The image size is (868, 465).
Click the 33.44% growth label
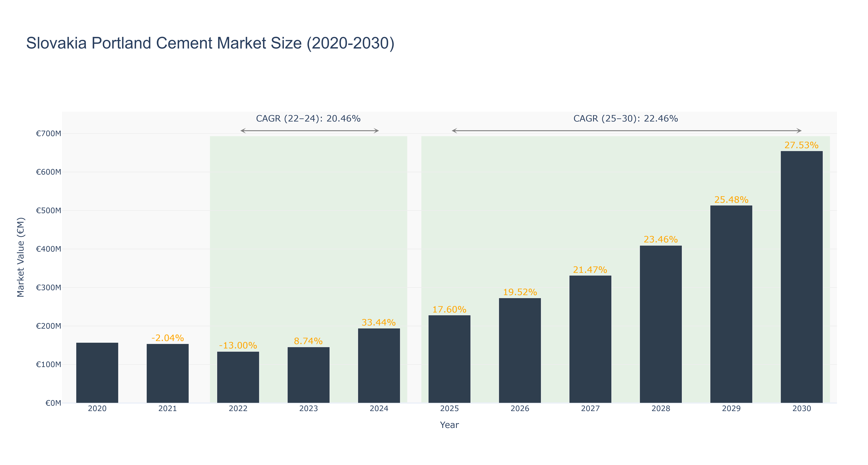(379, 322)
